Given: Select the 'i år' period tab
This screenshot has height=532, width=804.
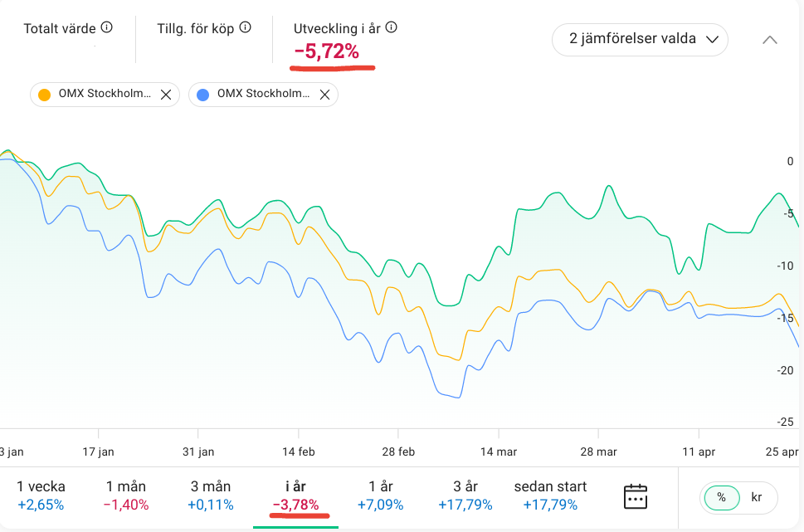Looking at the screenshot, I should pos(295,495).
